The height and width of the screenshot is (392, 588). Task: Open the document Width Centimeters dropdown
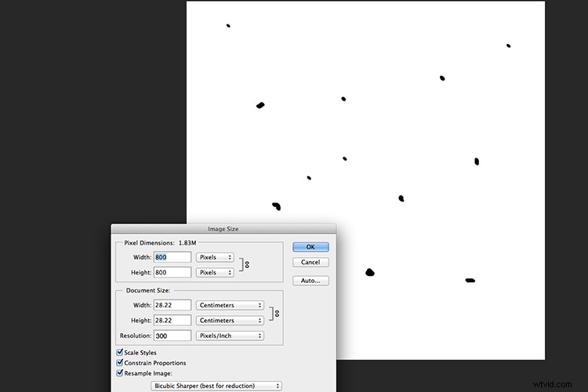click(230, 305)
